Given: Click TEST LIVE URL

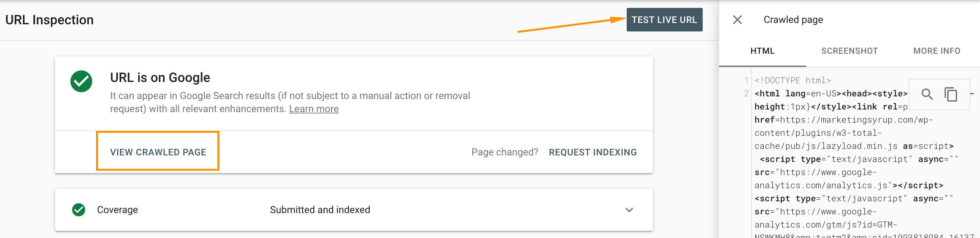Looking at the screenshot, I should click(x=664, y=19).
